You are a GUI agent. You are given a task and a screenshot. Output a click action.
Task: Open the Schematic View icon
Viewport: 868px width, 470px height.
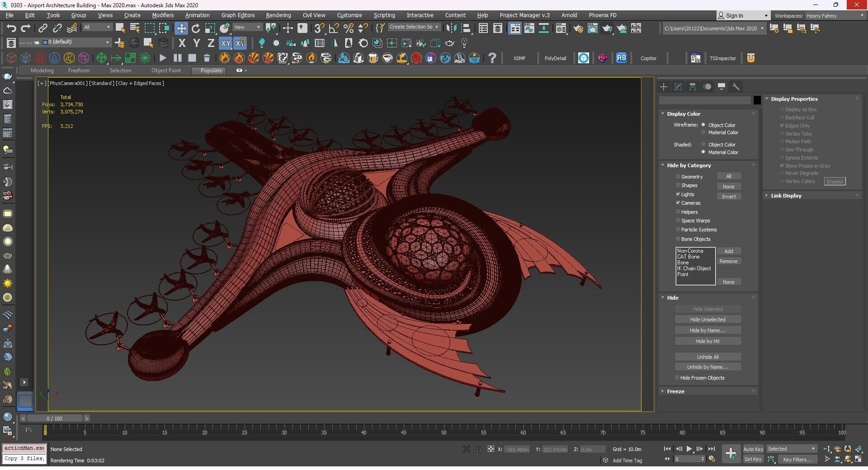click(x=543, y=28)
